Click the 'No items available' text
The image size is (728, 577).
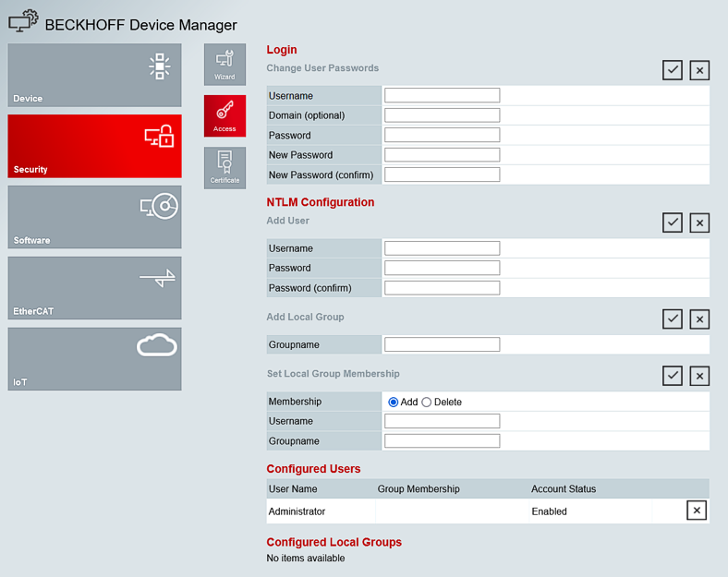306,558
